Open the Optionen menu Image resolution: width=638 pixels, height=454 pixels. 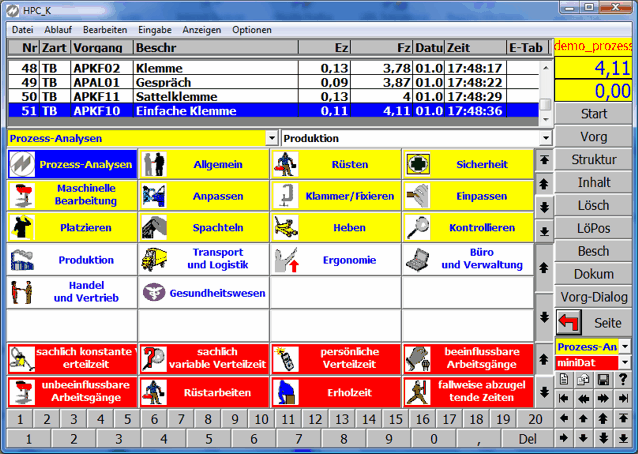251,30
